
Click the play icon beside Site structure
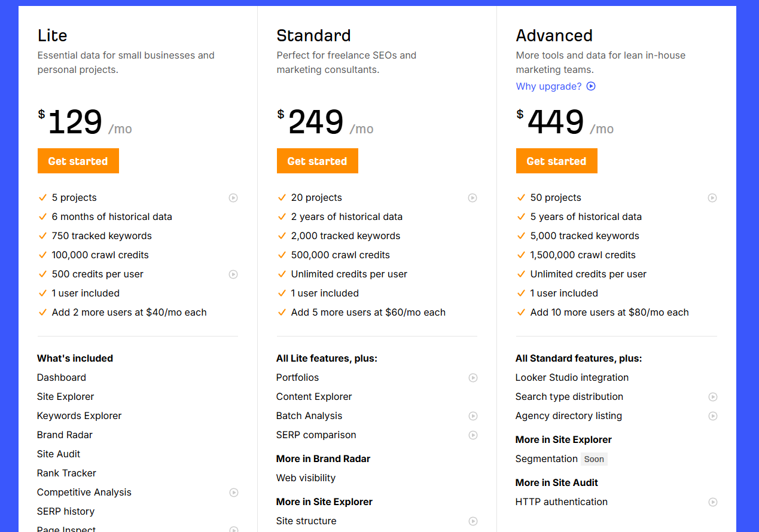coord(473,521)
